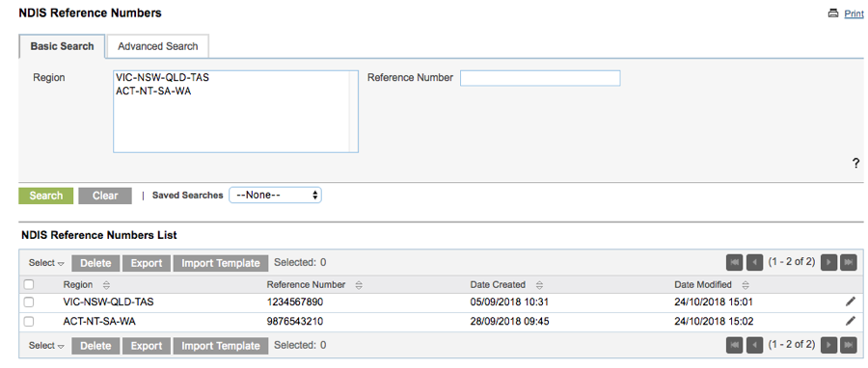Open the Print link
Screen dimensions: 868x368
(854, 13)
